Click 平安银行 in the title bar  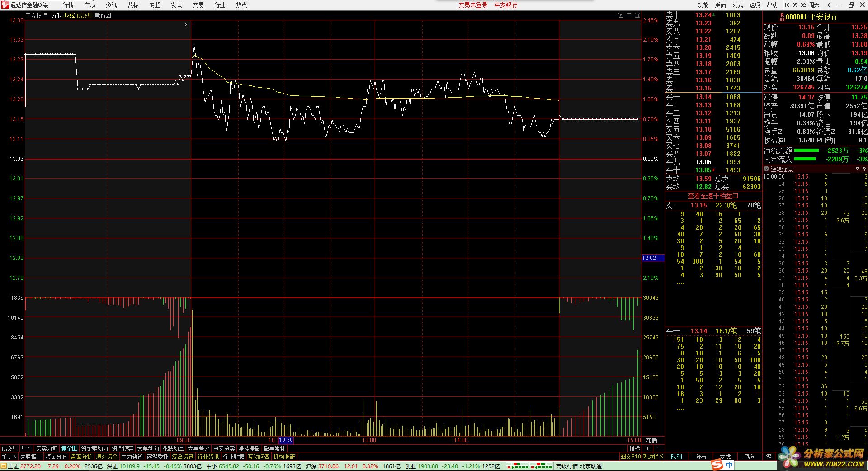505,5
